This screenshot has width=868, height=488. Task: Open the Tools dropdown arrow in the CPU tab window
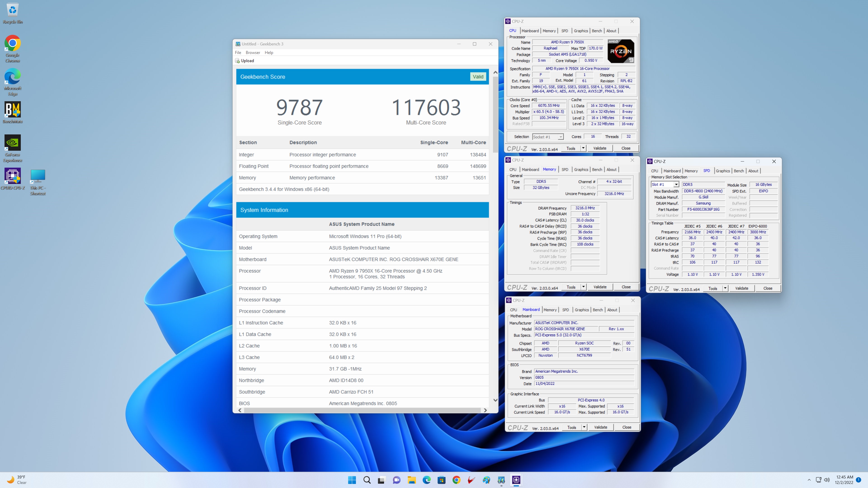pyautogui.click(x=583, y=148)
